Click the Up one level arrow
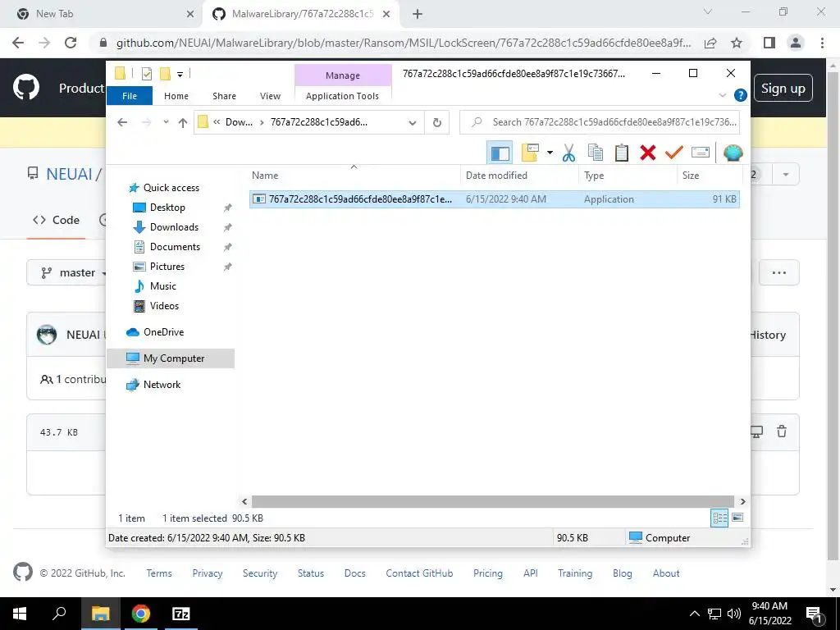Image resolution: width=840 pixels, height=630 pixels. coord(183,123)
